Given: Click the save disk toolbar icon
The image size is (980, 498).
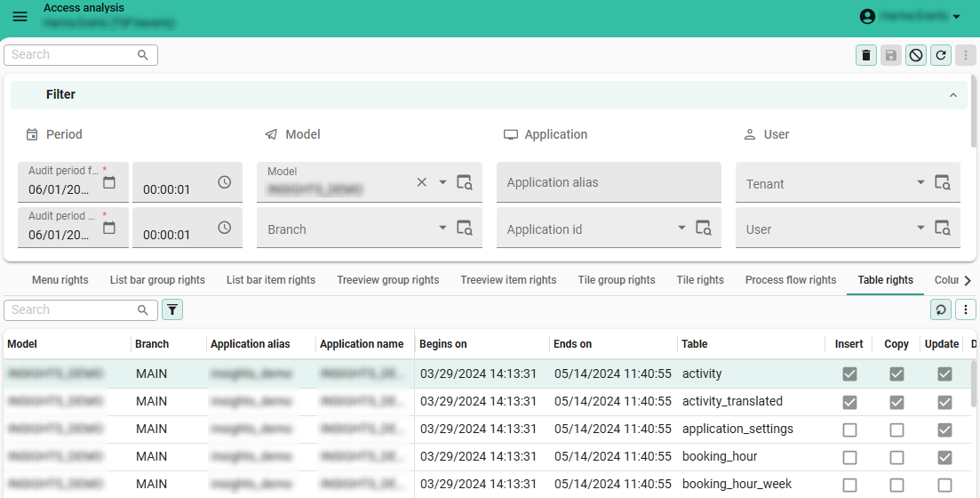Looking at the screenshot, I should click(890, 55).
